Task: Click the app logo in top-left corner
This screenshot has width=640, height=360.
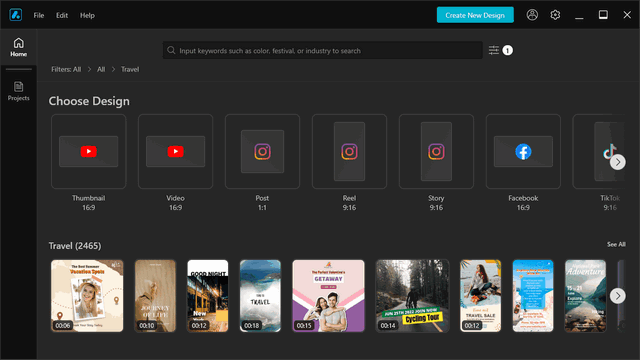Action: coord(16,15)
